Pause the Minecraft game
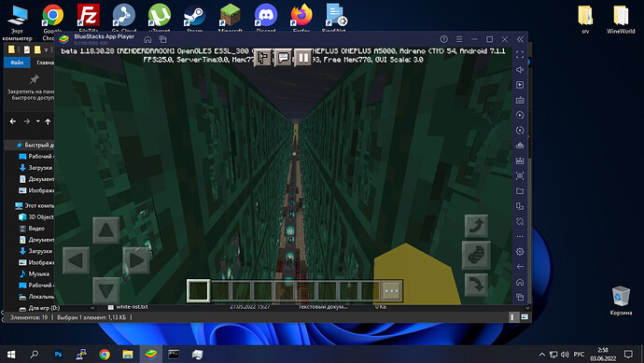The height and width of the screenshot is (363, 644). (x=303, y=58)
